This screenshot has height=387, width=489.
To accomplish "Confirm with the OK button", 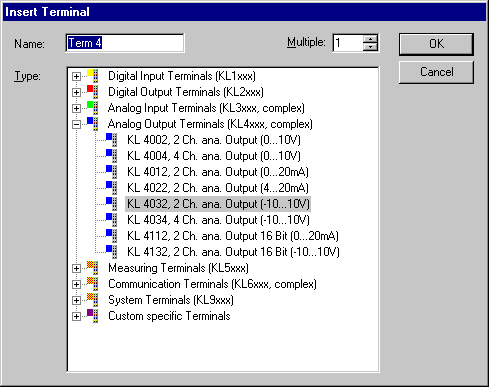I will pyautogui.click(x=436, y=44).
